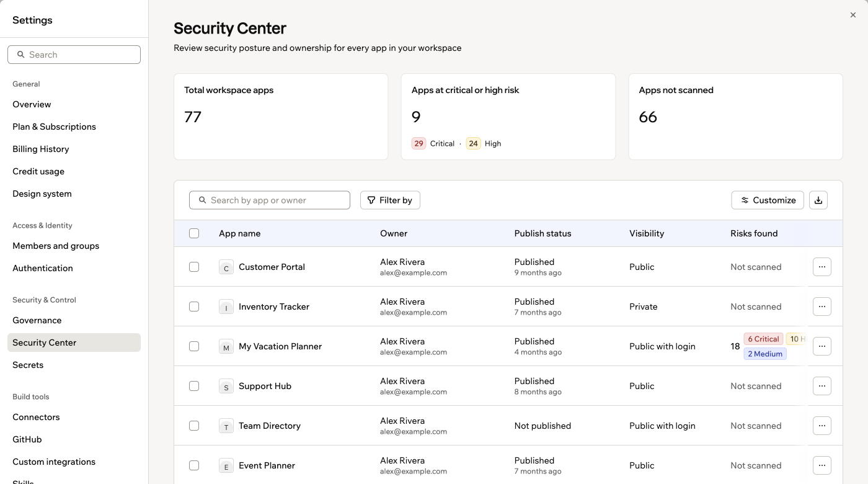Viewport: 868px width, 484px height.
Task: Open Credit usage in the sidebar
Action: click(74, 171)
